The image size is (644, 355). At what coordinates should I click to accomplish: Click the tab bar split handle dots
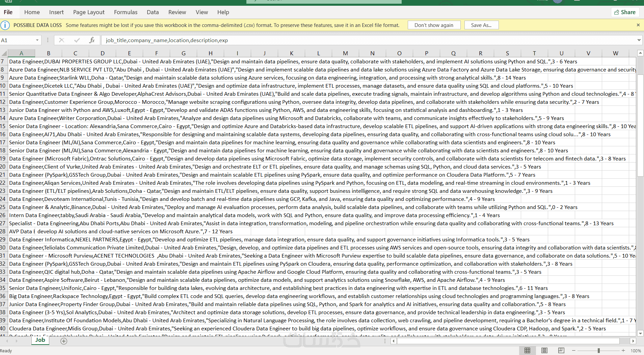pyautogui.click(x=385, y=341)
